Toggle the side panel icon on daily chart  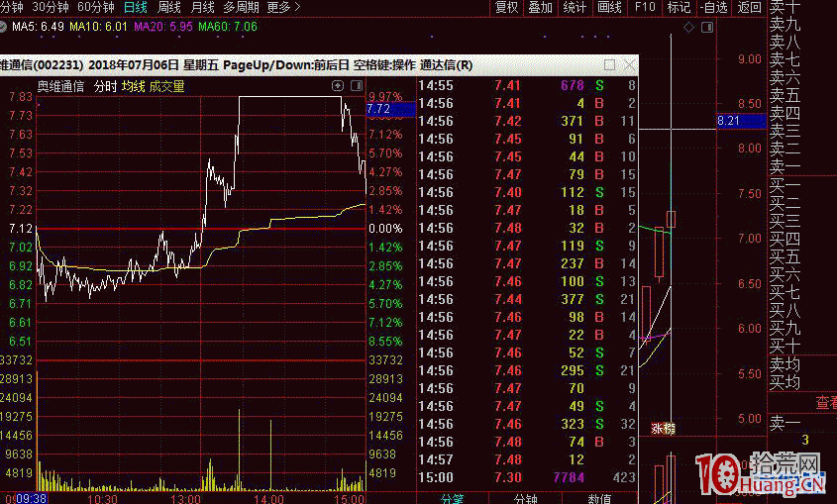pos(707,27)
